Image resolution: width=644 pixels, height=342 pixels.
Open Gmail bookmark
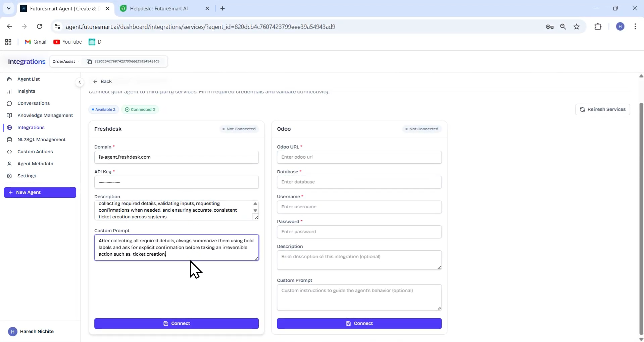(x=36, y=42)
